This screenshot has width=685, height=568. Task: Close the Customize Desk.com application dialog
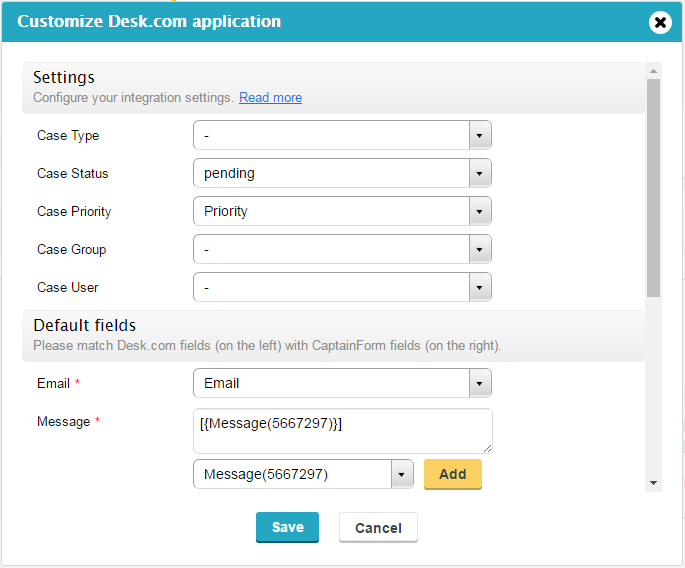(660, 22)
